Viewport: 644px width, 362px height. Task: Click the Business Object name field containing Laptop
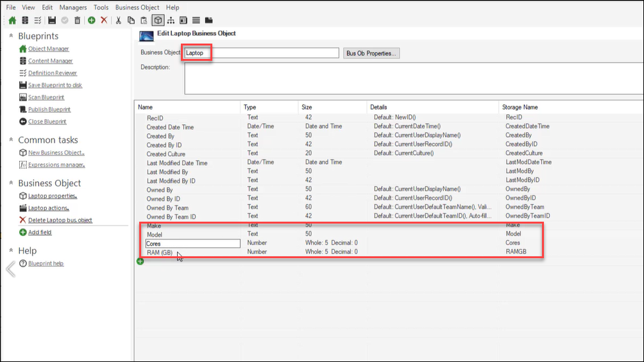point(262,53)
